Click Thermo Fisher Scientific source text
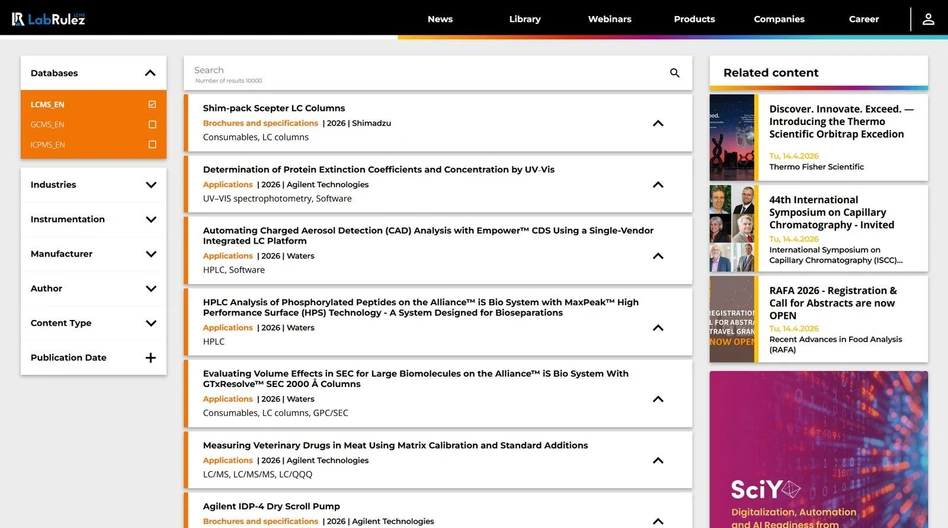Viewport: 948px width, 528px height. click(x=816, y=167)
